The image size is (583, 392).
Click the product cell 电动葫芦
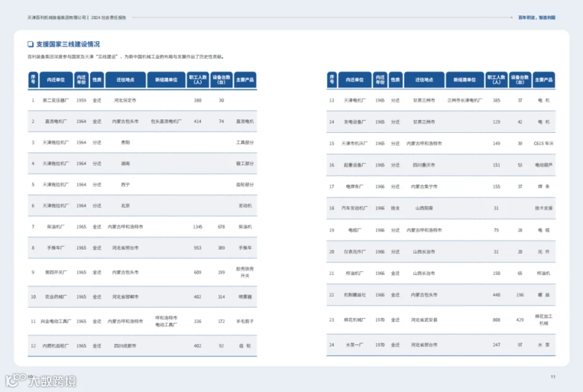tap(543, 165)
